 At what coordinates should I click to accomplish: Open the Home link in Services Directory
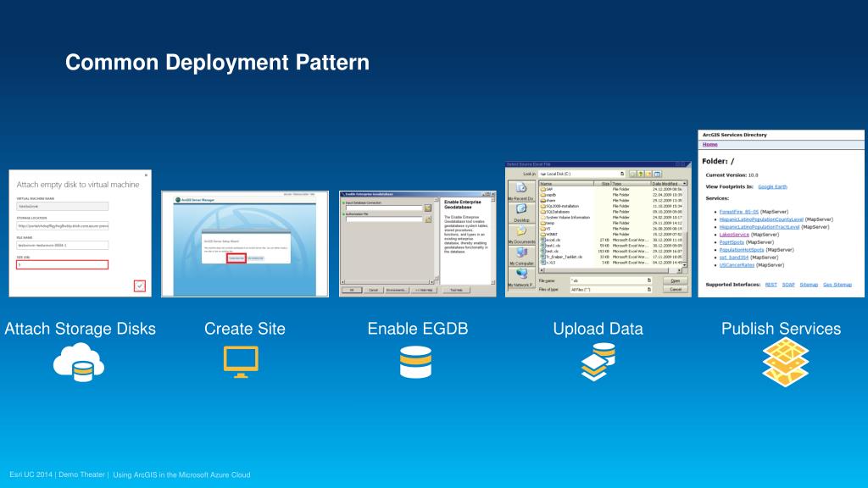point(709,144)
